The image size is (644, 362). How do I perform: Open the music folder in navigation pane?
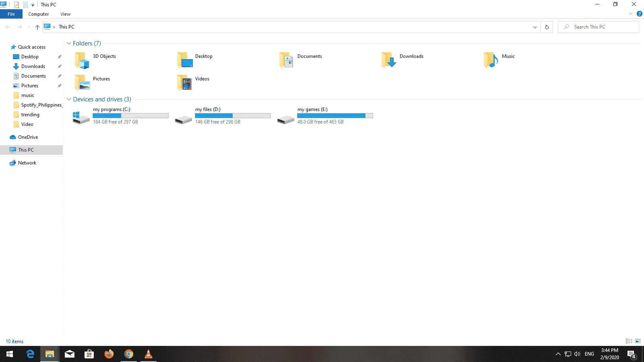pyautogui.click(x=28, y=95)
